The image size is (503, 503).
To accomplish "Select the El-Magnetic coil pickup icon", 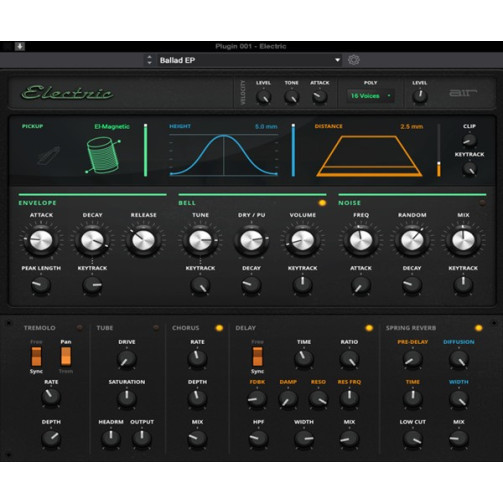I will pyautogui.click(x=103, y=156).
